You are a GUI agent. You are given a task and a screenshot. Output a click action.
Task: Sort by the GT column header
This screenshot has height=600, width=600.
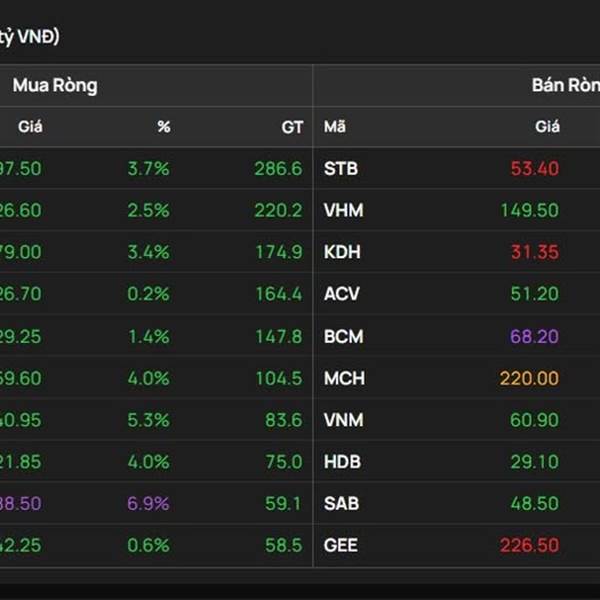coord(291,127)
